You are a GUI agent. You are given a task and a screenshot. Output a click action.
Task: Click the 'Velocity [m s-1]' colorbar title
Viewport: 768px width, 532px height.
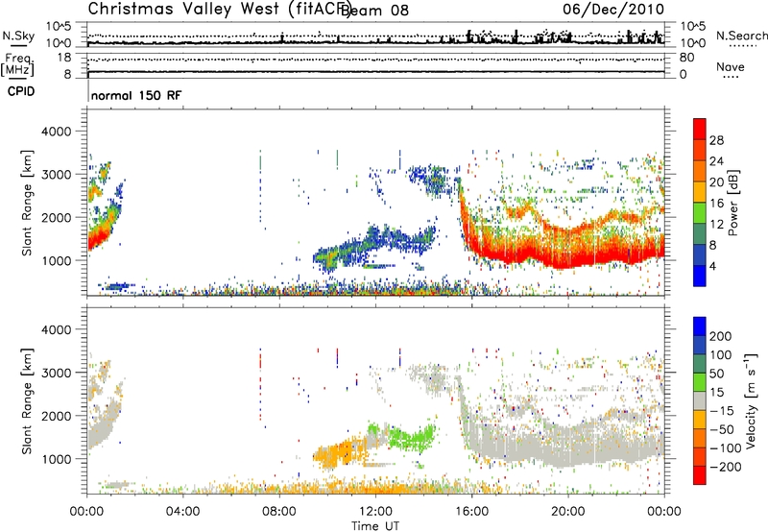coord(752,400)
